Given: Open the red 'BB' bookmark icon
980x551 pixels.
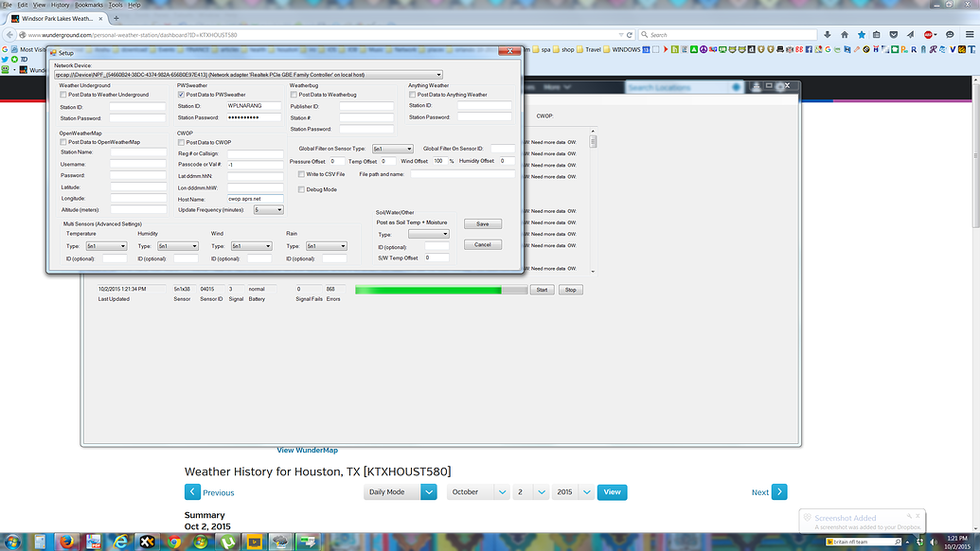Looking at the screenshot, I should [799, 49].
